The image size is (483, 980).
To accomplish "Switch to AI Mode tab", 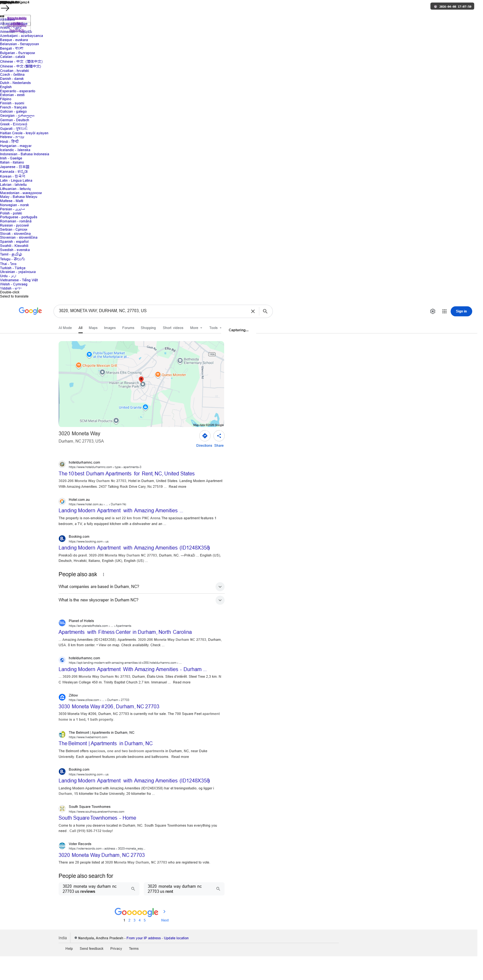I will (x=65, y=327).
